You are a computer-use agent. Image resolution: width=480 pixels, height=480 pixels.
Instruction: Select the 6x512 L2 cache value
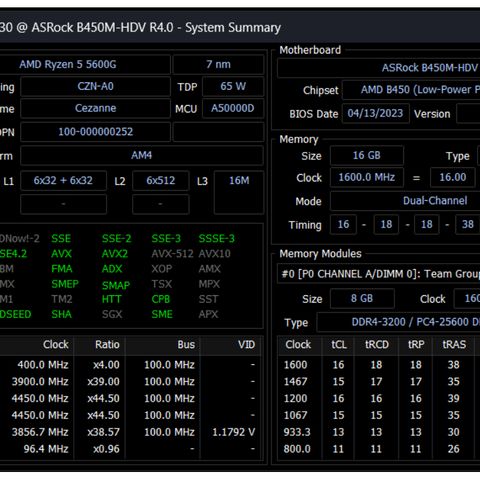[x=161, y=180]
